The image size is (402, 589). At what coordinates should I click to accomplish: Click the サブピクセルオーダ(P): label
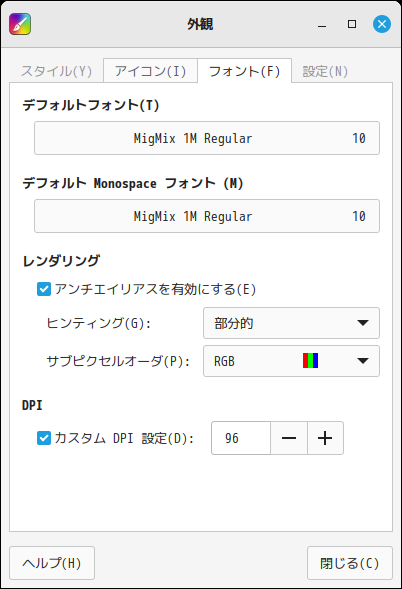[x=118, y=361]
